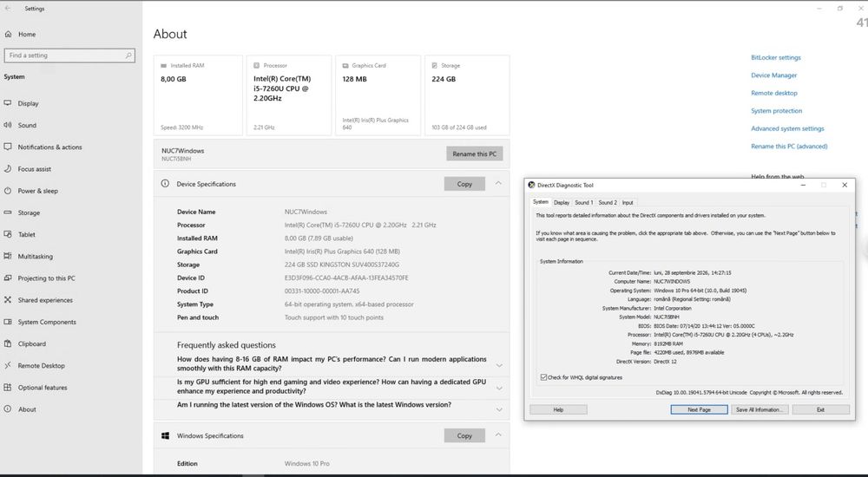868x477 pixels.
Task: Click DirectX 12 version text in DxDiag
Action: [x=665, y=362]
